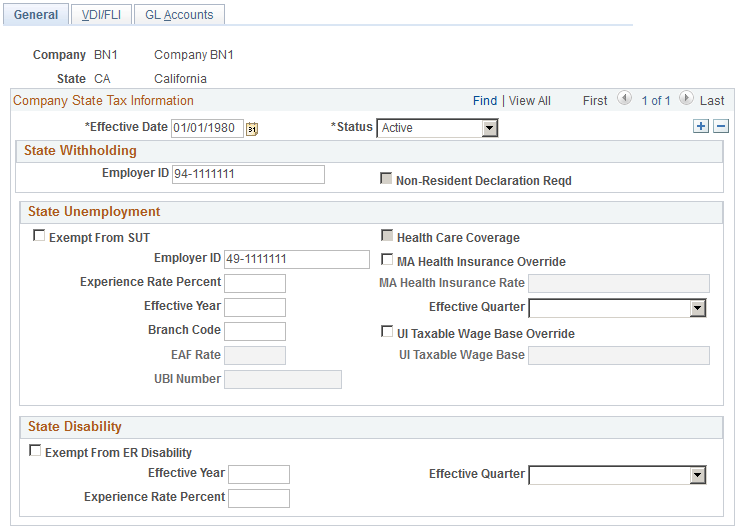The width and height of the screenshot is (741, 531).
Task: Click the Branch Code field
Action: pos(255,332)
